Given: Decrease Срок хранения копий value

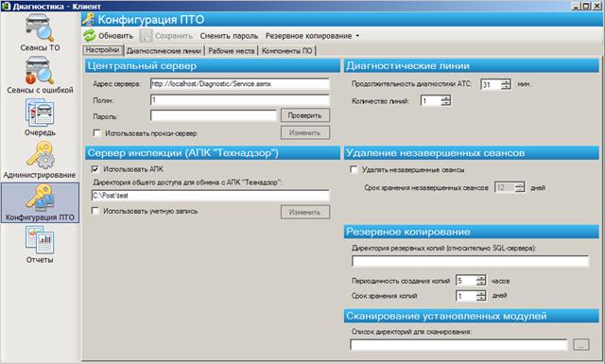Looking at the screenshot, I should point(481,299).
